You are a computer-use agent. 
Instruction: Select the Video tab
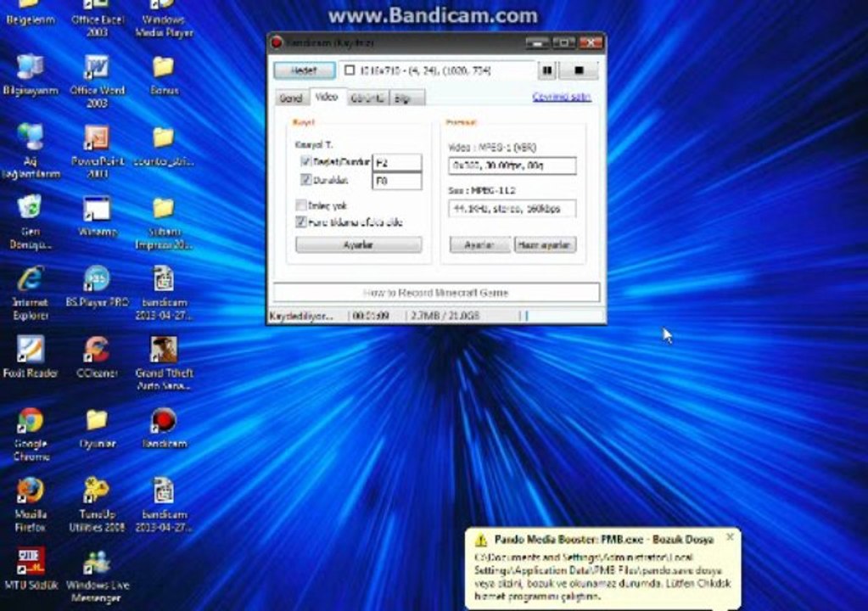tap(327, 97)
